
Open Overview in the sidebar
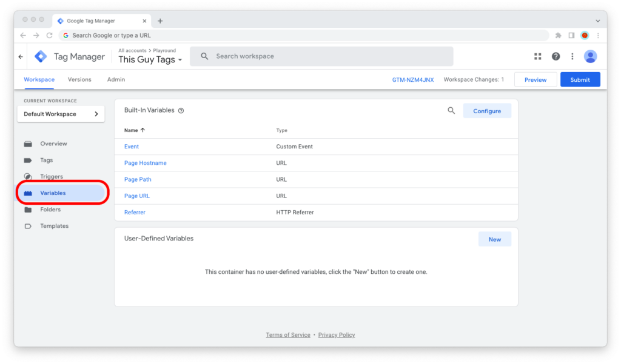click(x=53, y=144)
